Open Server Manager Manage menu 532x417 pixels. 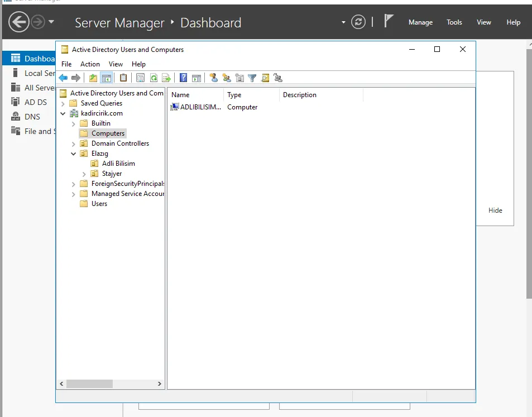[420, 22]
